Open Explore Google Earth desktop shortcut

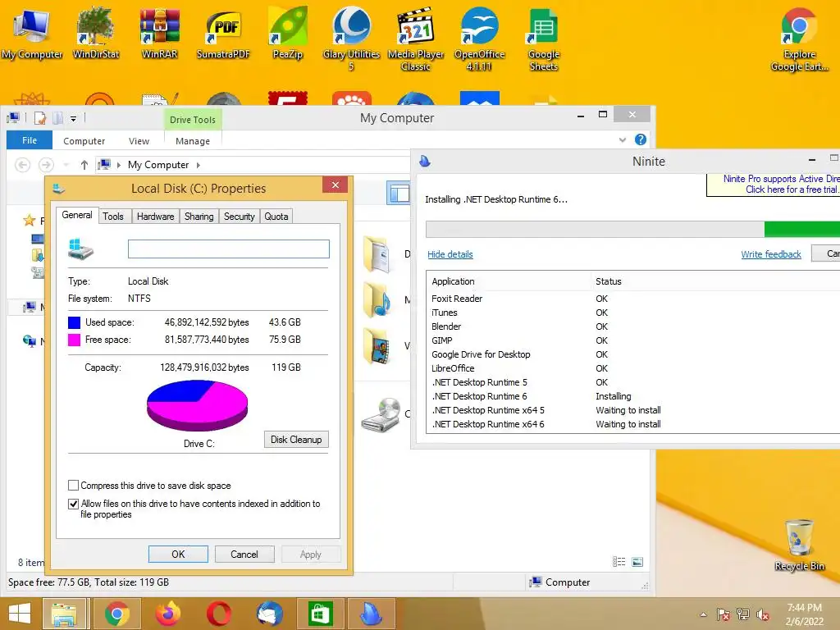pyautogui.click(x=799, y=39)
